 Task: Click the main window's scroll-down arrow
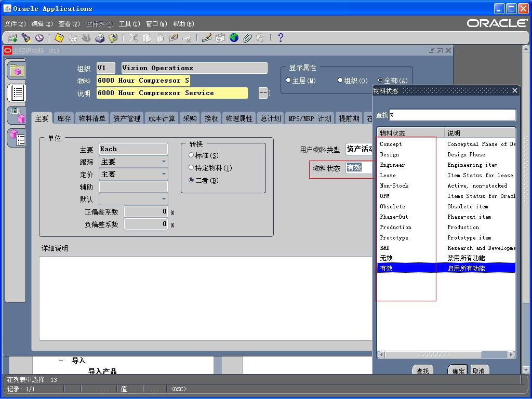click(x=526, y=369)
